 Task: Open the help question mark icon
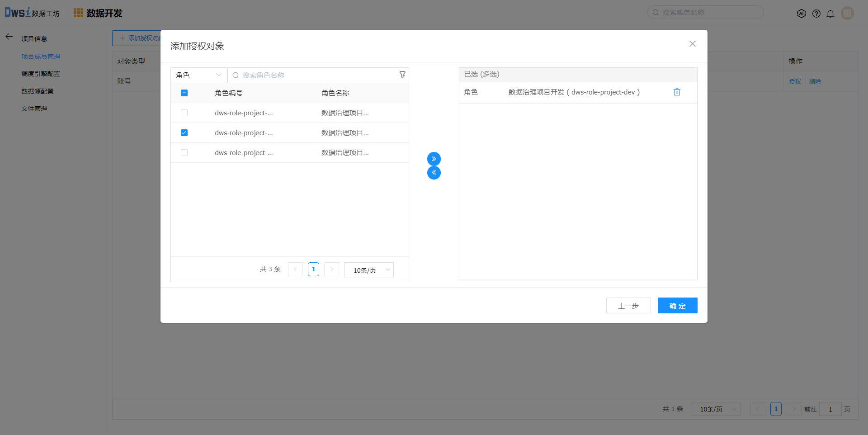point(816,14)
